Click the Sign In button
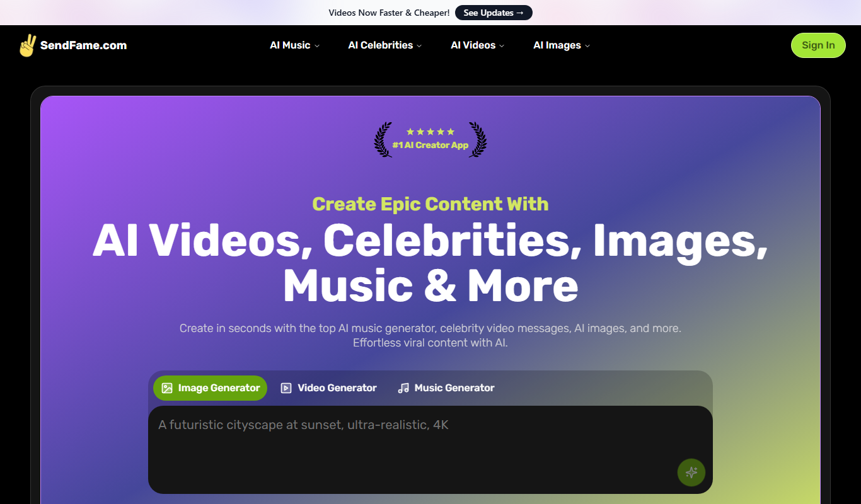 click(x=818, y=45)
